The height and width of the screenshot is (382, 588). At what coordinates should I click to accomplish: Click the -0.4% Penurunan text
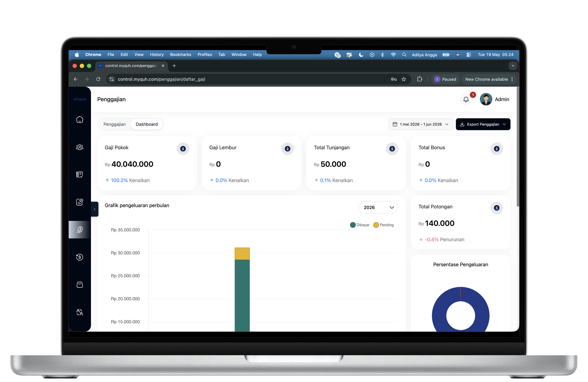point(444,240)
